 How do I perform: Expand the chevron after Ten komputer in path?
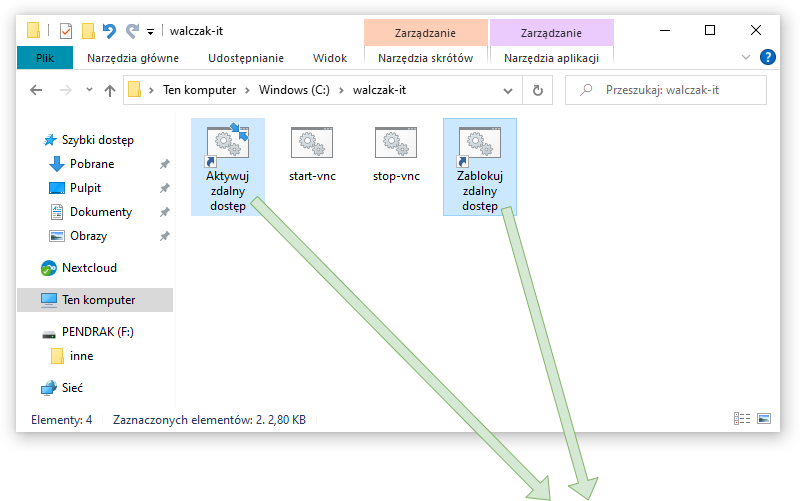(x=248, y=91)
